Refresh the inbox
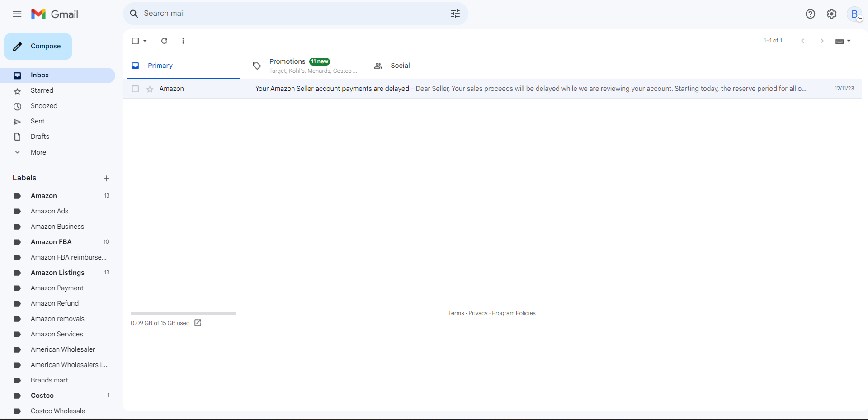Image resolution: width=868 pixels, height=420 pixels. (165, 41)
